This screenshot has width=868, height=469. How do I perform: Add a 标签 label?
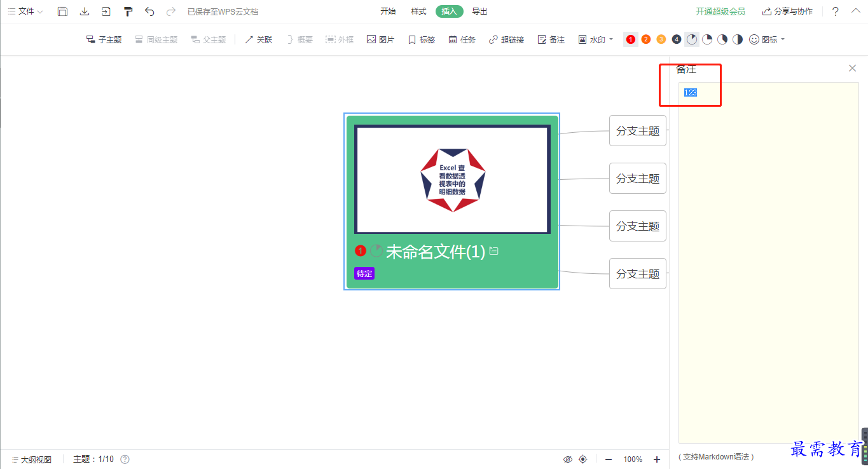tap(422, 39)
